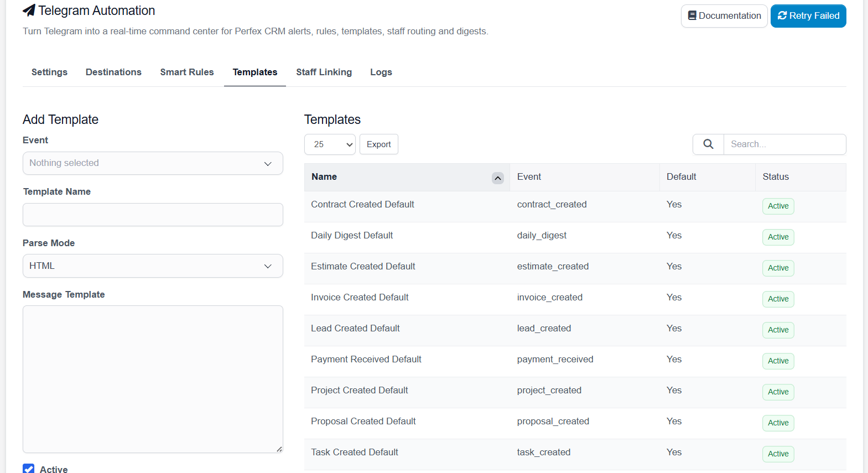The height and width of the screenshot is (473, 868).
Task: Click the project_created event cell
Action: click(x=549, y=391)
